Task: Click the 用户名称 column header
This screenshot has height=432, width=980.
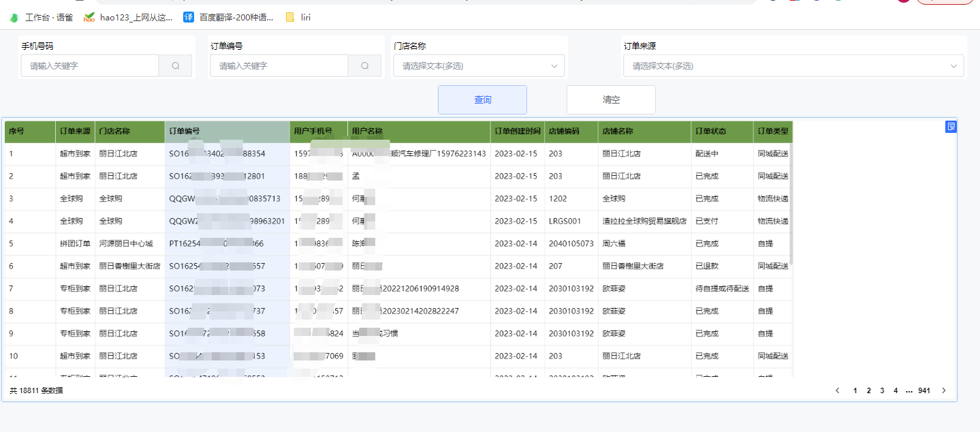Action: 419,132
